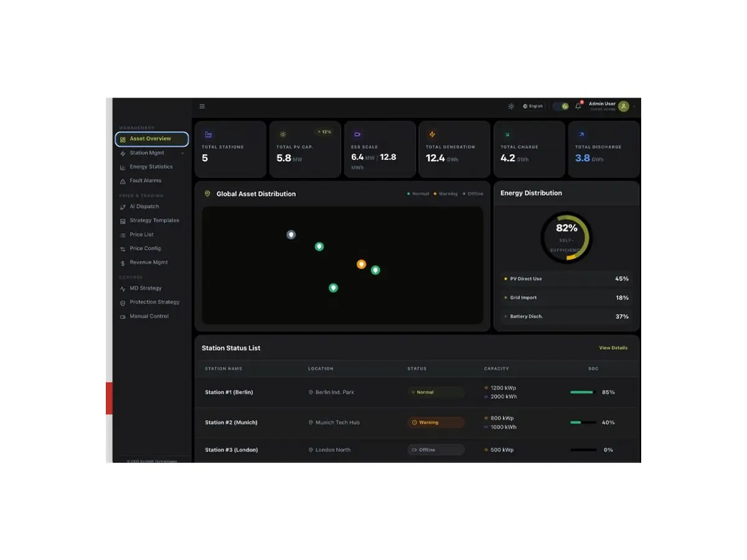The width and height of the screenshot is (747, 560).
Task: Click the gray offline pin on map
Action: 291,235
